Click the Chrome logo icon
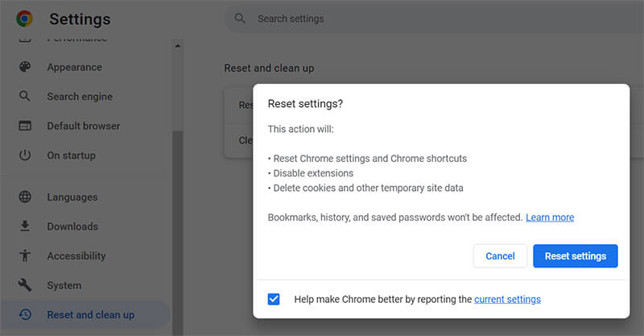Screen dimensions: 644x336 [24, 19]
